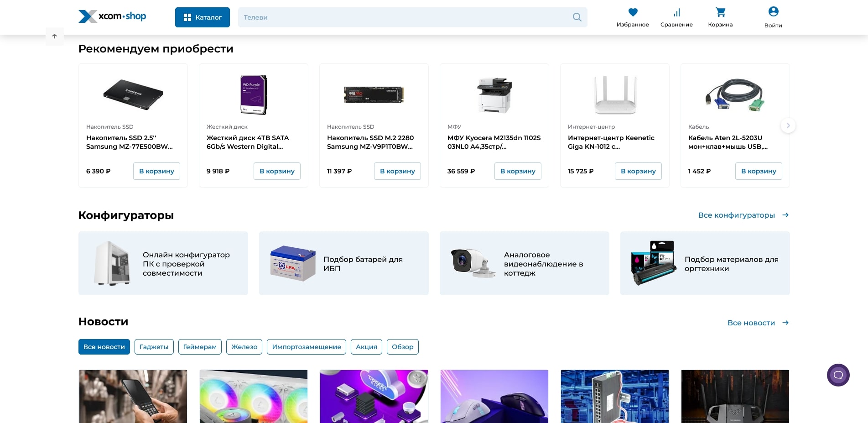
Task: Click in the search input field
Action: (401, 17)
